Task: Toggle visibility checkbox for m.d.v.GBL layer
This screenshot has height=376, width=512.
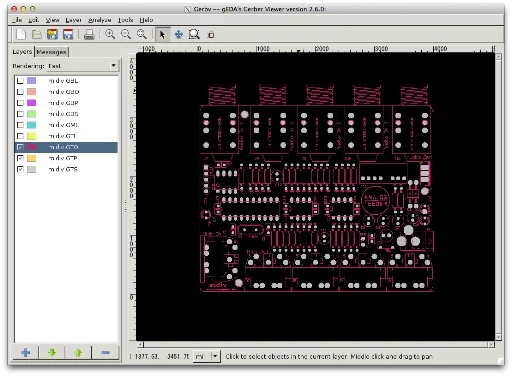Action: click(x=20, y=81)
